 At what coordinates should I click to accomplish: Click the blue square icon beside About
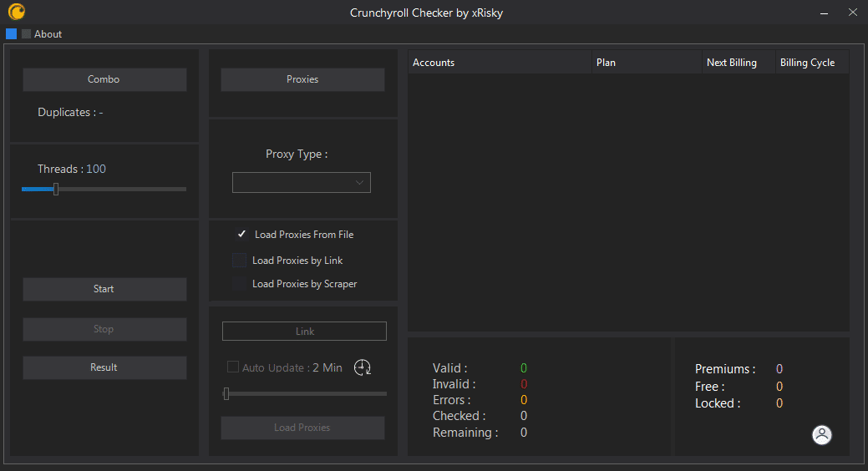pos(11,33)
